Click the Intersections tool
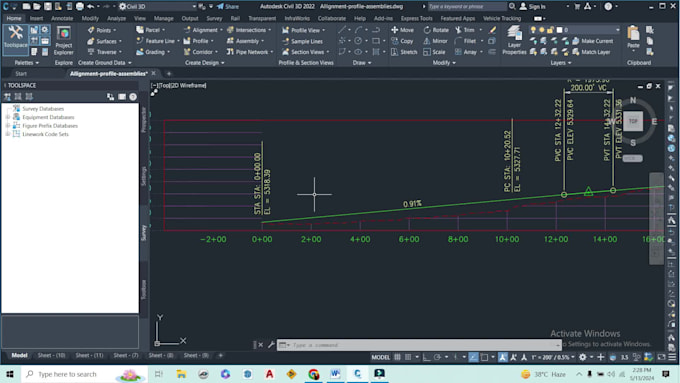Screen dimensions: 680x383 [x=248, y=30]
